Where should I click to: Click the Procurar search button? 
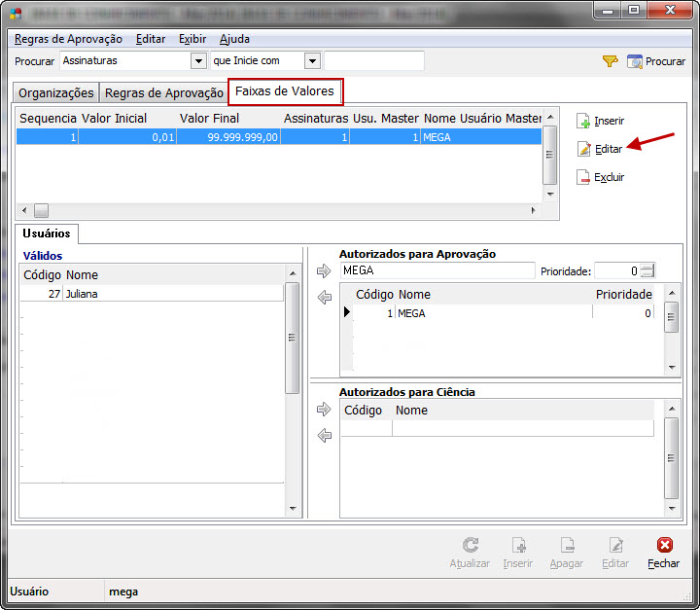[656, 61]
